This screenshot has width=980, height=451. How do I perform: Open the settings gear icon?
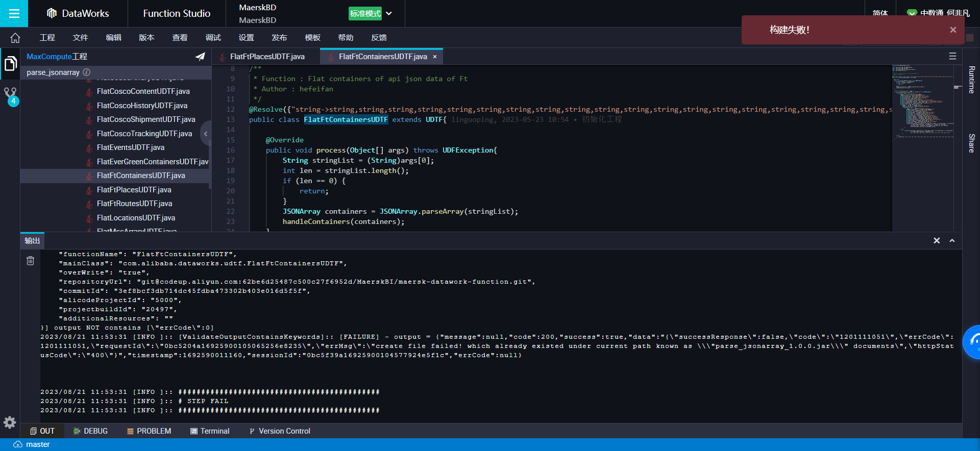click(10, 422)
